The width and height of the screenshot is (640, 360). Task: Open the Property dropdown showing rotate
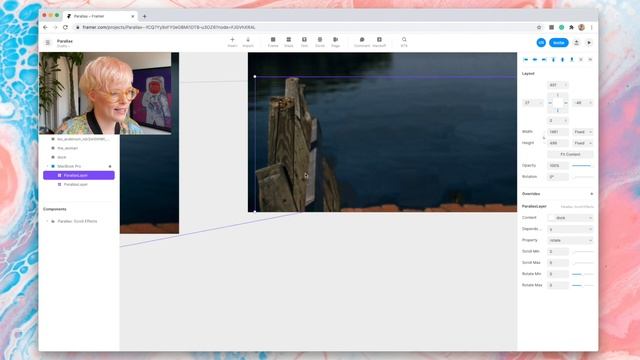click(570, 240)
